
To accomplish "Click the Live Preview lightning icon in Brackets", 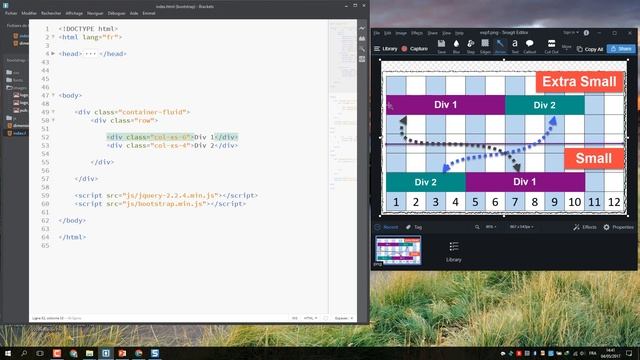I will pos(362,28).
